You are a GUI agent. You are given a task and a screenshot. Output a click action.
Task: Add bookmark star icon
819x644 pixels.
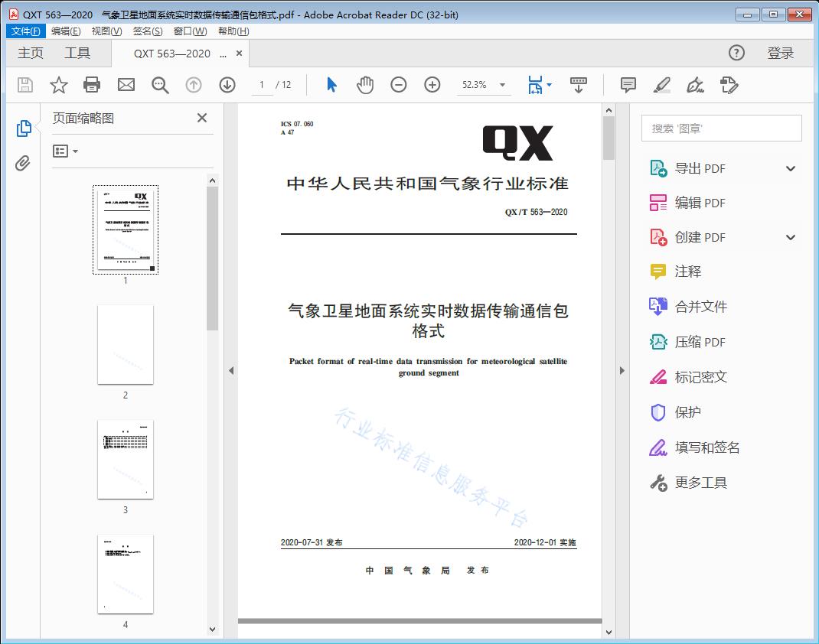[x=59, y=85]
